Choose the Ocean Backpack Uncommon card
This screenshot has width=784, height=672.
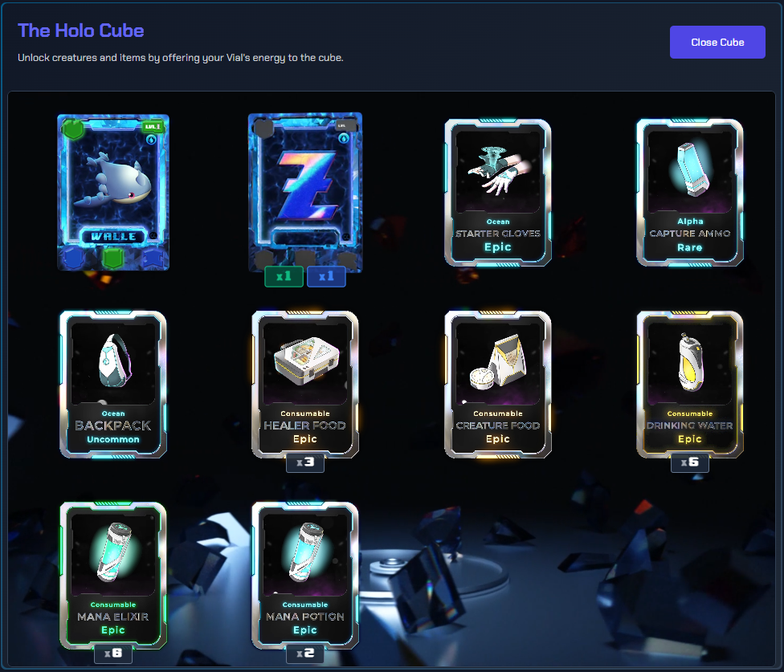click(x=113, y=385)
